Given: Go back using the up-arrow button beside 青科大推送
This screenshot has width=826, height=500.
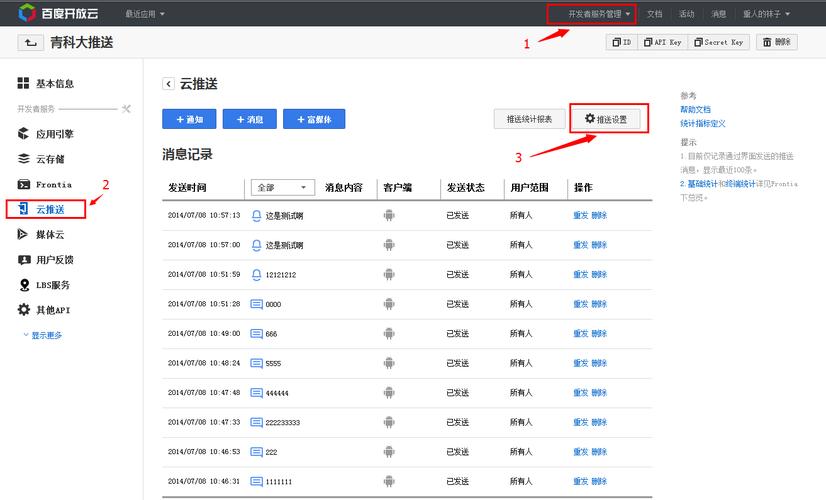Looking at the screenshot, I should [x=31, y=43].
